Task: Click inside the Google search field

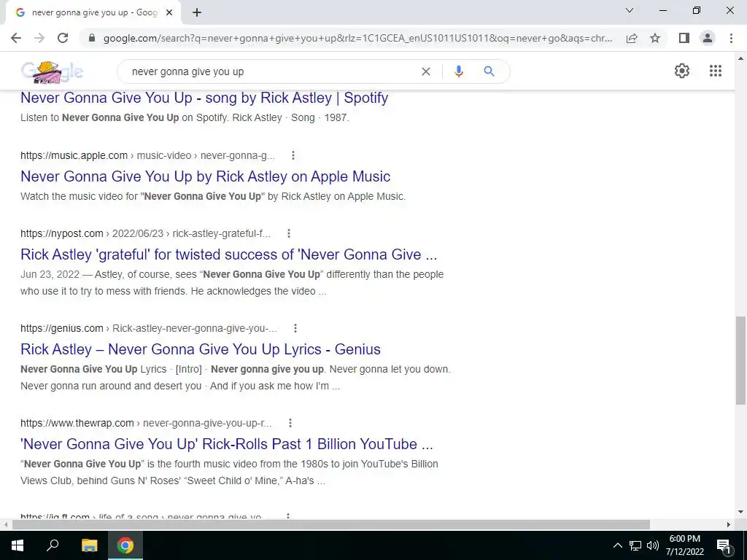Action: (x=271, y=71)
